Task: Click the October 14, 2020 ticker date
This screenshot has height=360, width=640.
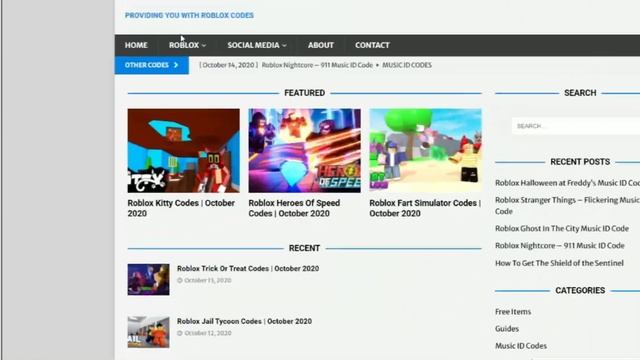Action: (x=229, y=65)
